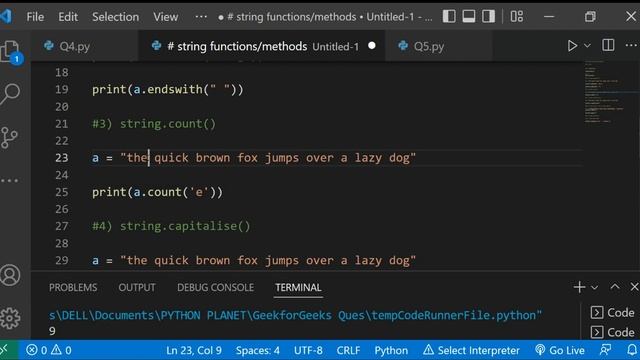Click line number 19 in gutter

pyautogui.click(x=62, y=89)
